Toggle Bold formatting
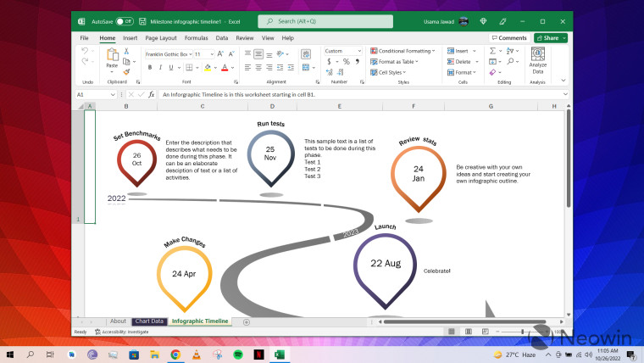This screenshot has height=363, width=644. [150, 67]
